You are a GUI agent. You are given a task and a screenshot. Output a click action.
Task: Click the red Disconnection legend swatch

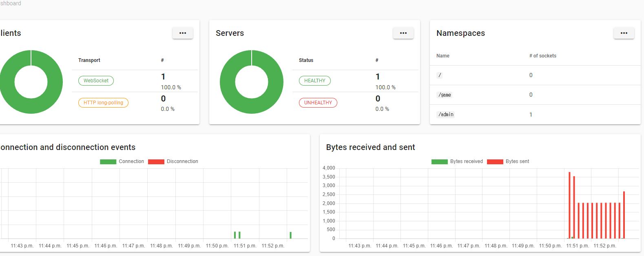click(x=156, y=162)
